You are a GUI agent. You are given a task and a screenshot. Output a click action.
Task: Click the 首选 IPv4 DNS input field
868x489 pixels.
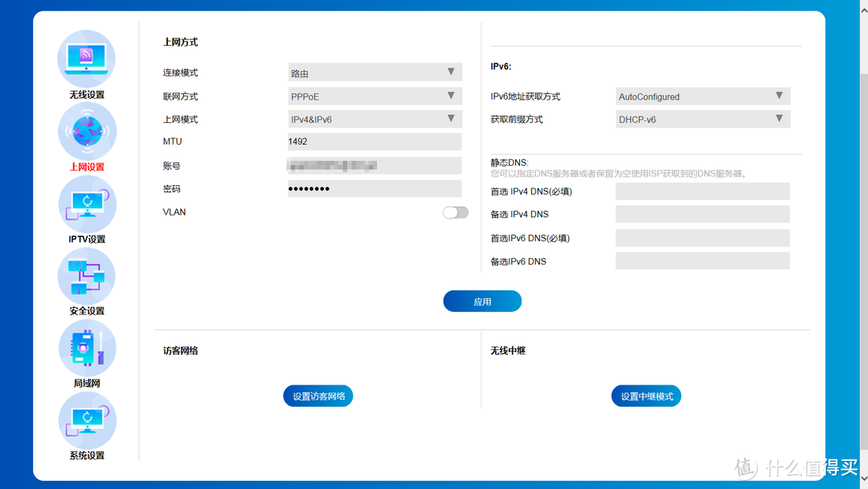pos(702,191)
